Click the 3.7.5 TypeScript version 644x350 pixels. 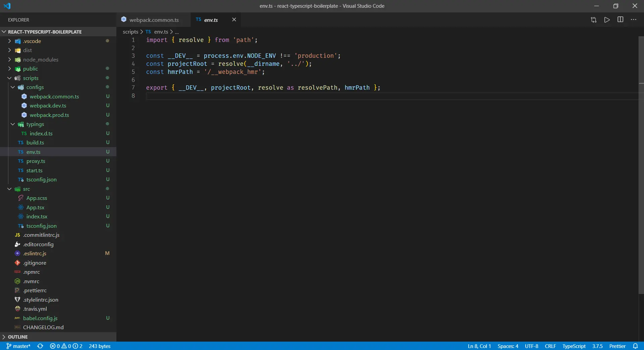tap(597, 346)
